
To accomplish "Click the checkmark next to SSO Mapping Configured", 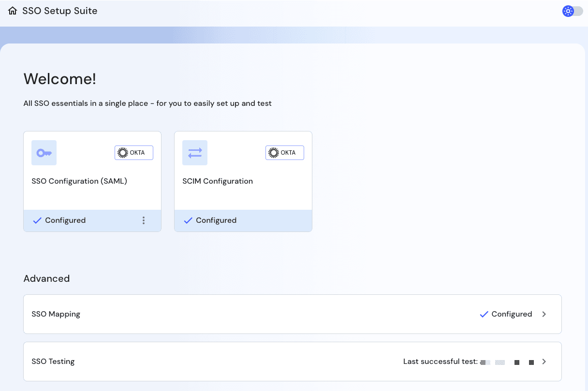I will pos(484,314).
